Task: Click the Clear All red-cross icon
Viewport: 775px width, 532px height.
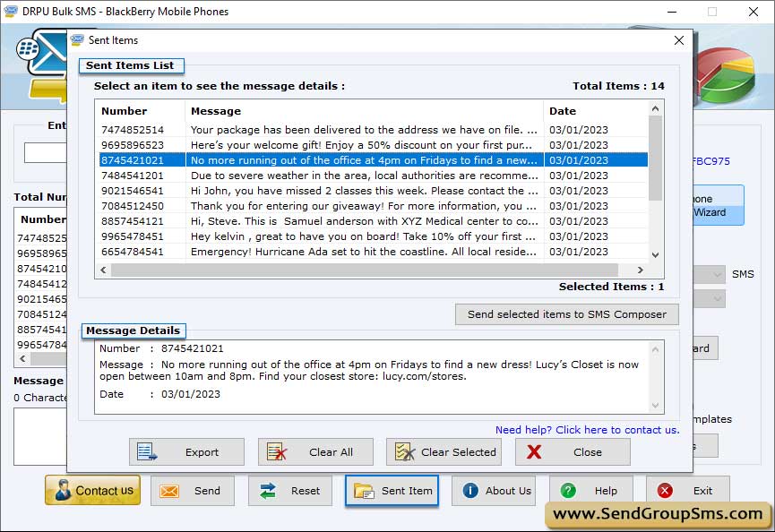Action: [x=276, y=451]
